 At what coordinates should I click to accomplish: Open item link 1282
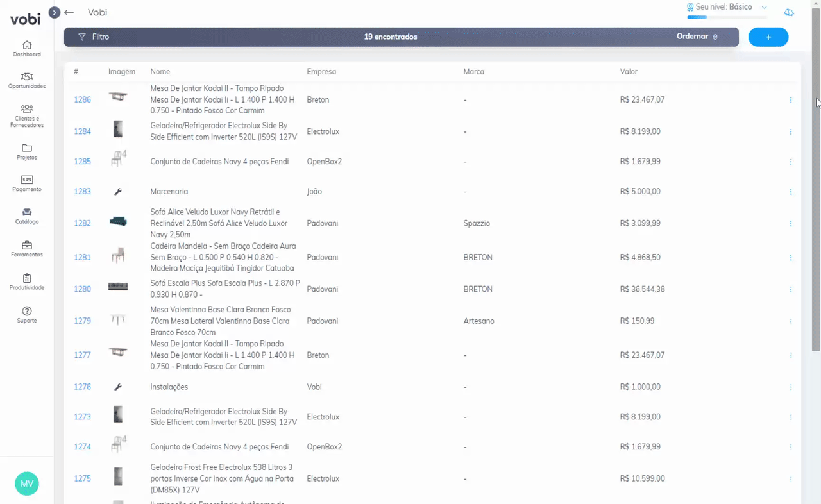[82, 223]
